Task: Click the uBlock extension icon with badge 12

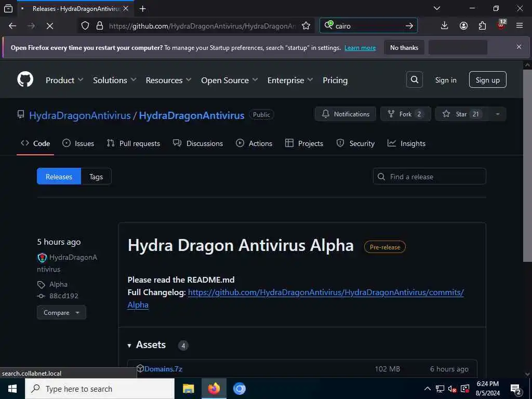Action: (501, 25)
